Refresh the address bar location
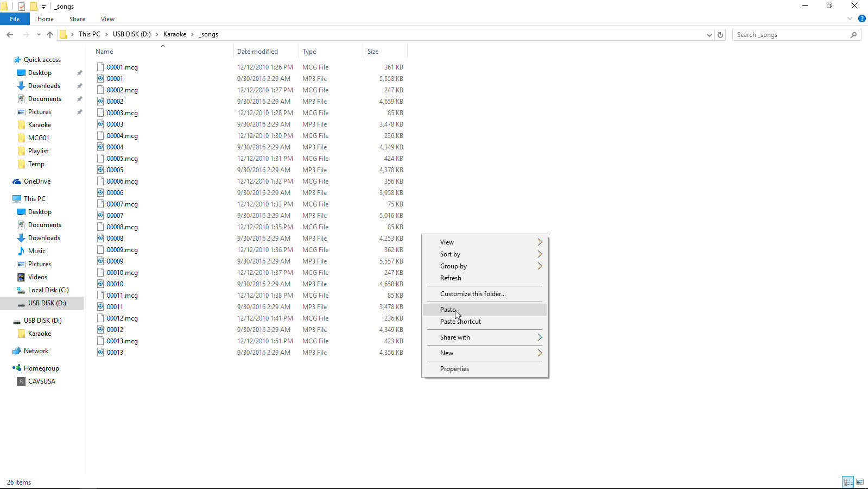 (720, 35)
